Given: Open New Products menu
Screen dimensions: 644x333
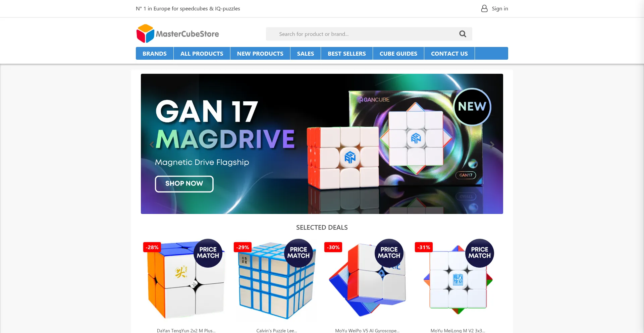Looking at the screenshot, I should point(260,53).
